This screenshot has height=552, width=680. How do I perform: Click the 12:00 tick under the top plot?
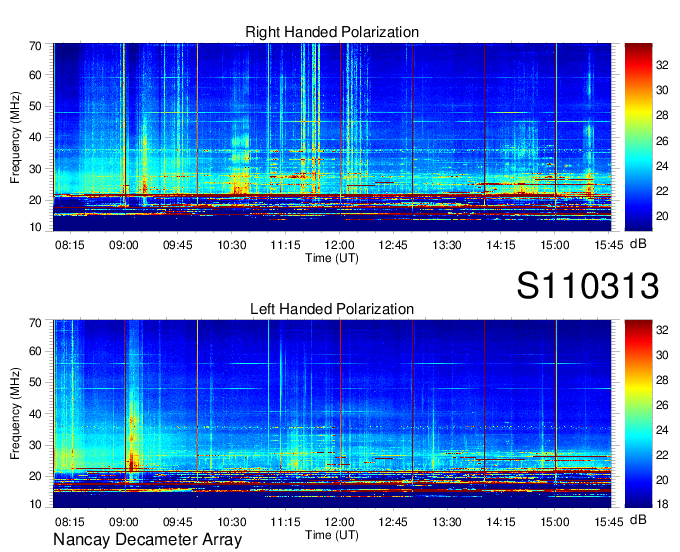(339, 245)
